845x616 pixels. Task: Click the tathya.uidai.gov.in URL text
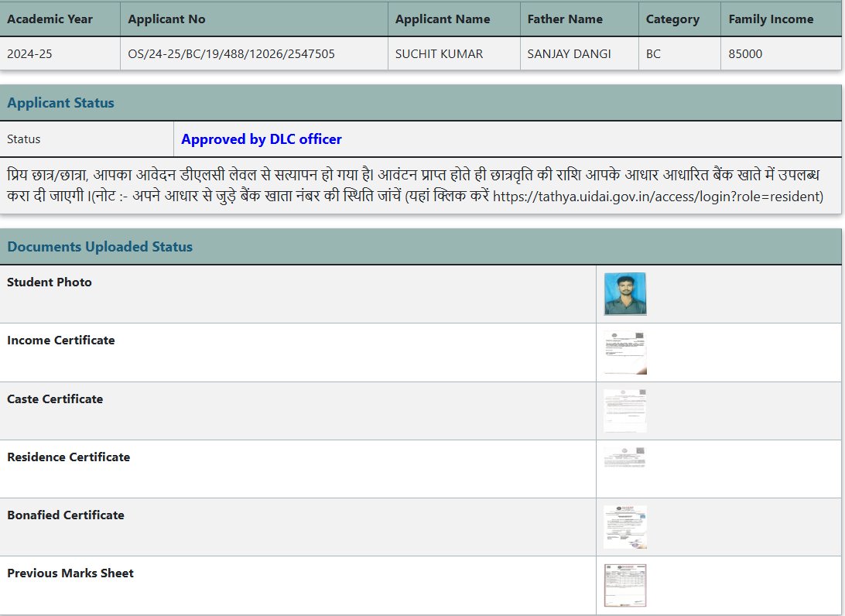(658, 196)
